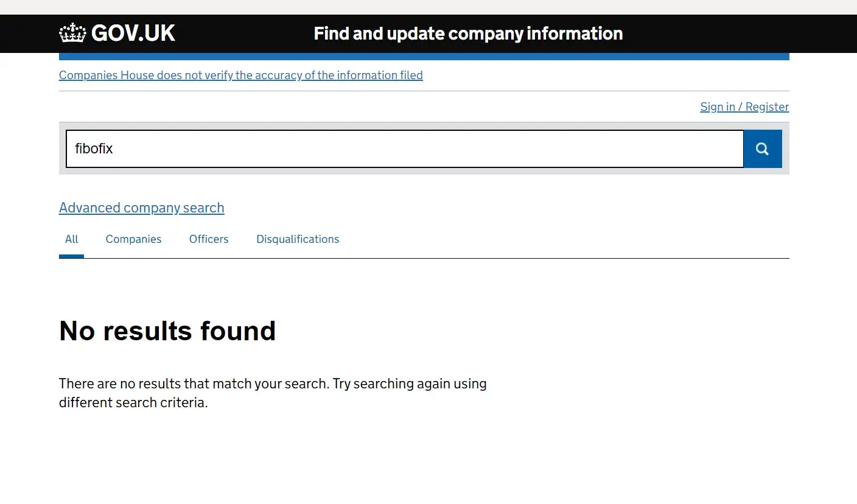Viewport: 857px width, 504px height.
Task: Open 'Find and update company information' header link
Action: 468,33
